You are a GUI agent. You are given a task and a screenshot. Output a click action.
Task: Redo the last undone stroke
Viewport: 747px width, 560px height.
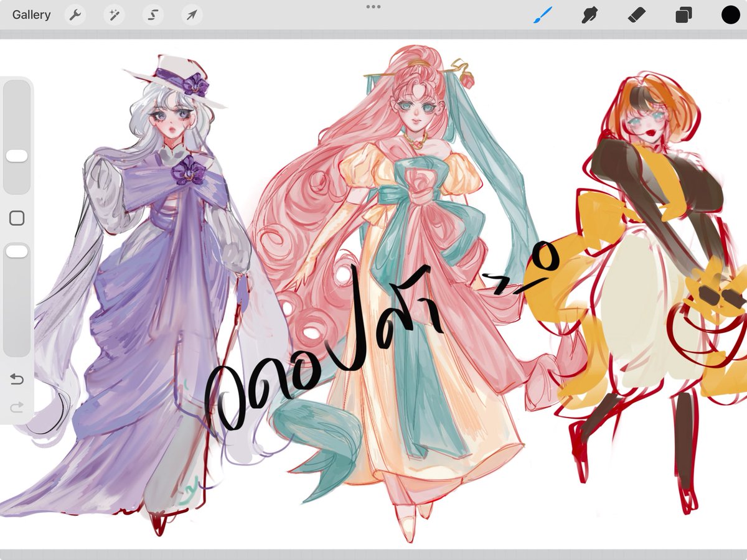(17, 408)
